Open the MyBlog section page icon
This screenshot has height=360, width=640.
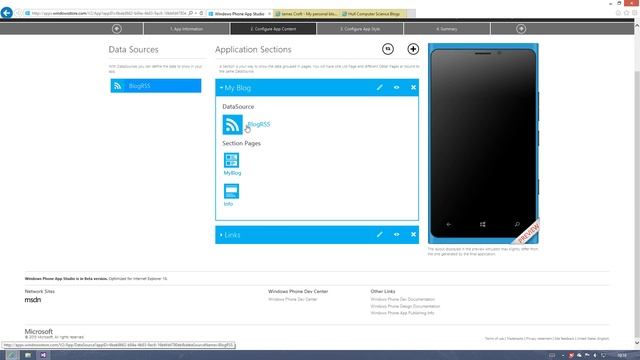(231, 160)
